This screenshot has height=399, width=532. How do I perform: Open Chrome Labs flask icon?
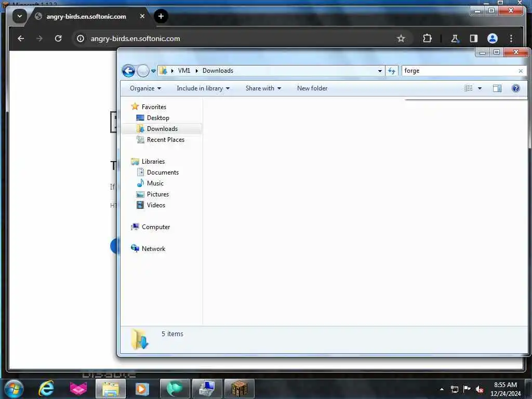455,38
